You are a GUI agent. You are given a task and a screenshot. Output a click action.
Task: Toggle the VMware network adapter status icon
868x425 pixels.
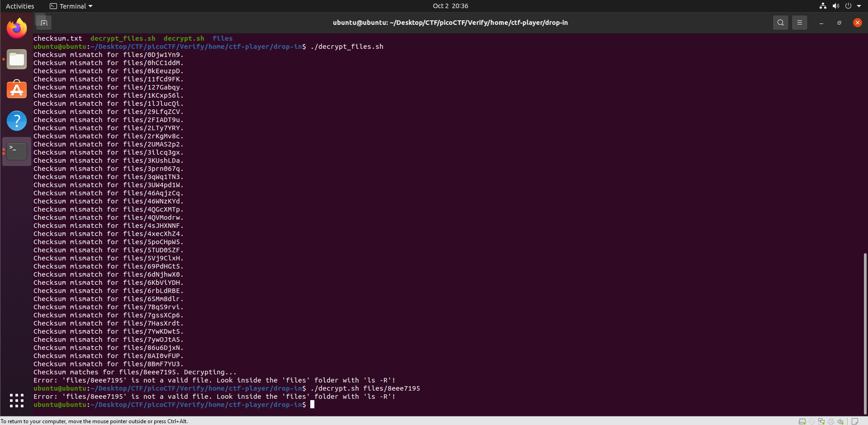(x=821, y=421)
